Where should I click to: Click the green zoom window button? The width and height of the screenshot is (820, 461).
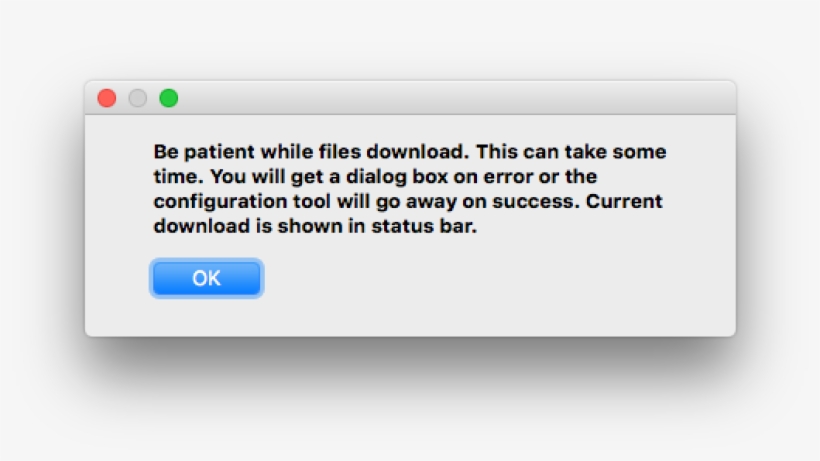(169, 98)
